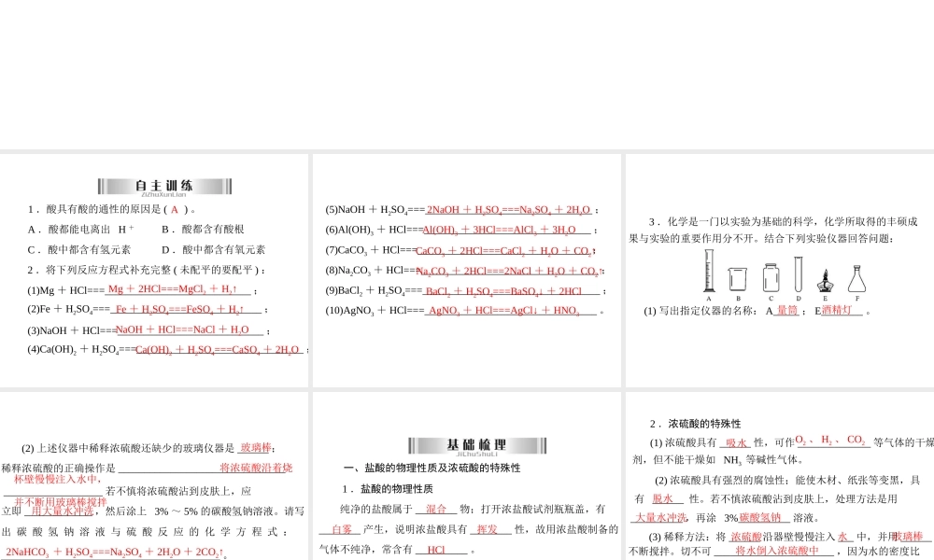
Task: Select the slide containing equations (5) through (10)
Action: [466, 270]
